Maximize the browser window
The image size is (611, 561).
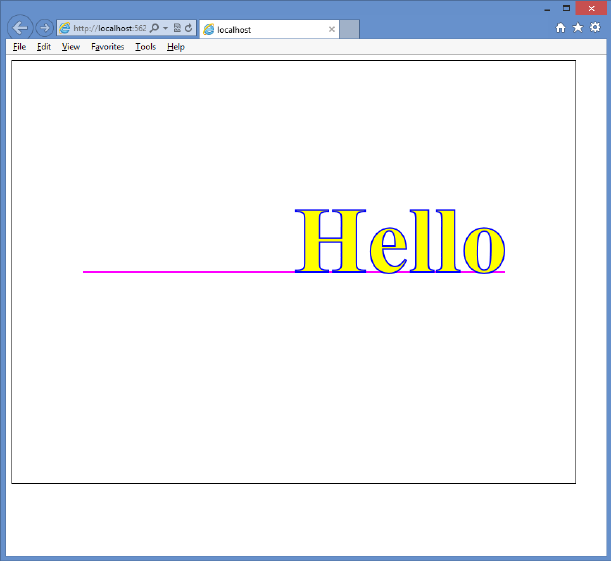point(566,8)
